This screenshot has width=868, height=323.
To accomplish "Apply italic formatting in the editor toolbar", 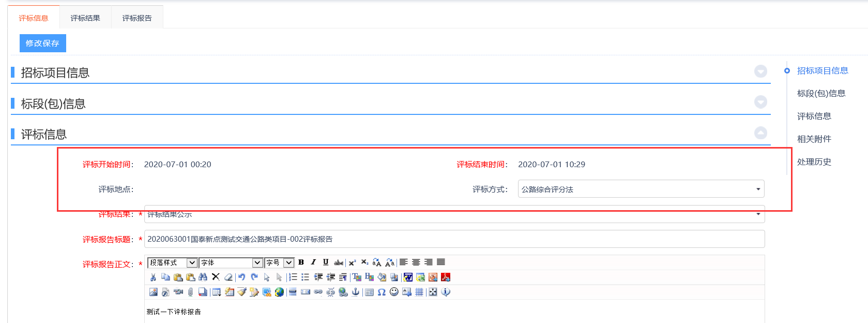I will (x=313, y=262).
